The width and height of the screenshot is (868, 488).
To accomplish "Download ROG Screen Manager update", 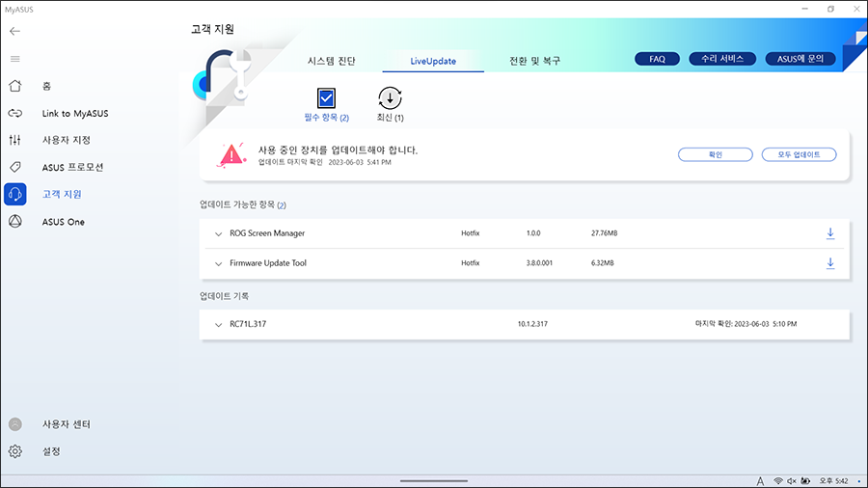I will pos(830,233).
